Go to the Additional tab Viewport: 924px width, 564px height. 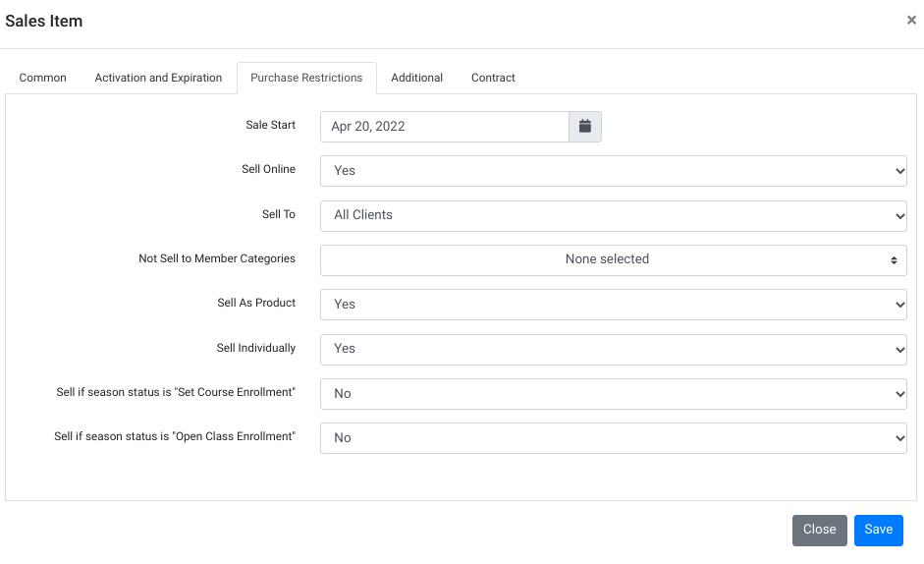pos(416,78)
